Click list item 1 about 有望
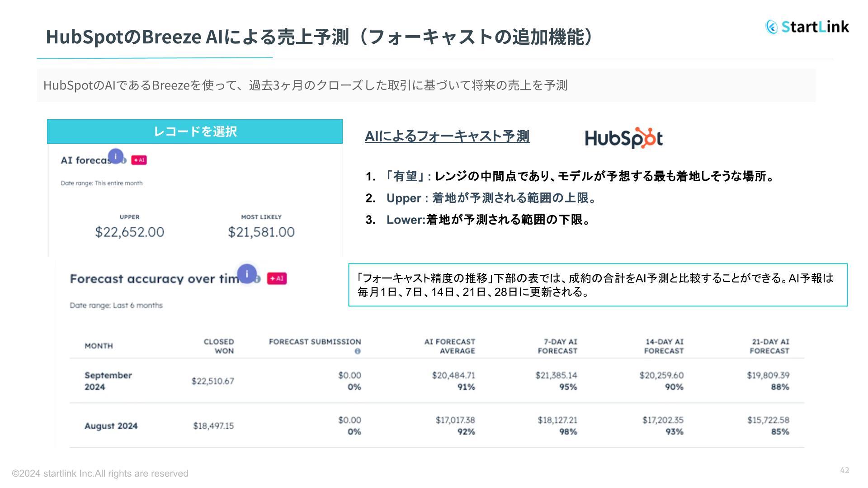Image resolution: width=868 pixels, height=488 pixels. (571, 176)
